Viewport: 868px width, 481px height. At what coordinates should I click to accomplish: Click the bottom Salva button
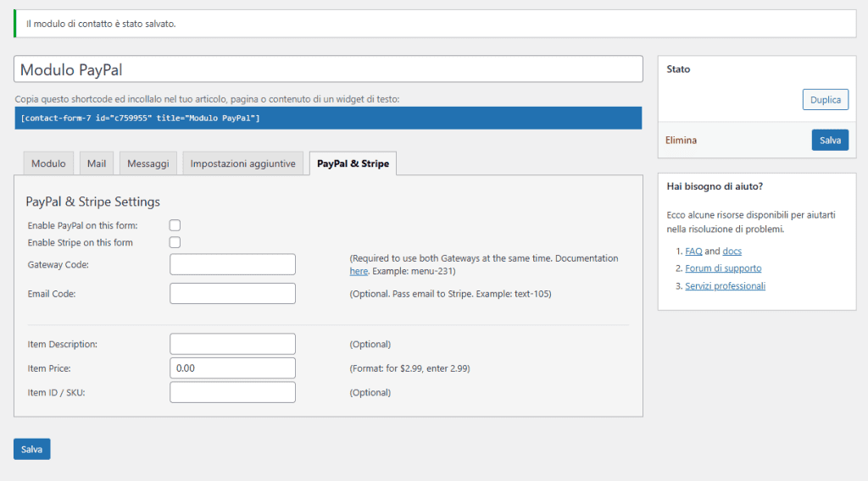click(x=31, y=449)
